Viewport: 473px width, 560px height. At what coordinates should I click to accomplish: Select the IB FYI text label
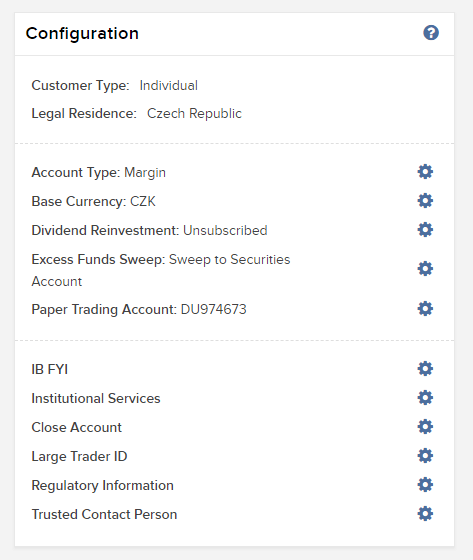(x=50, y=369)
